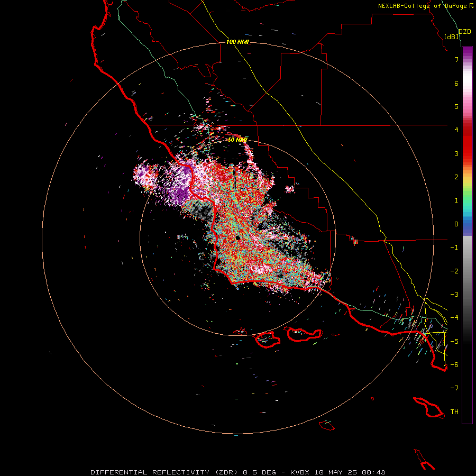Click the NEXLAB-College of DuPage credit text

pyautogui.click(x=425, y=6)
